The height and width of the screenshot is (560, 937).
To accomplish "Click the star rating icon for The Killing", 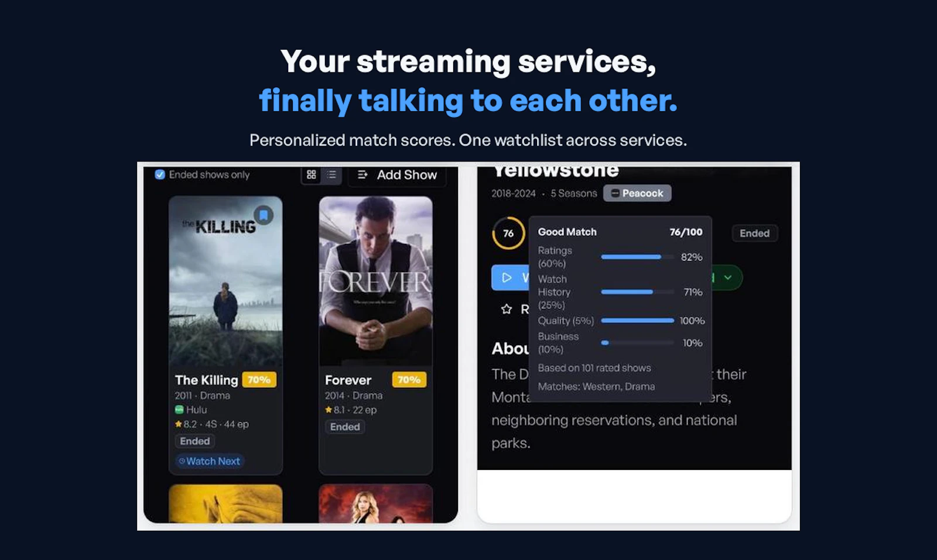I will 179,424.
